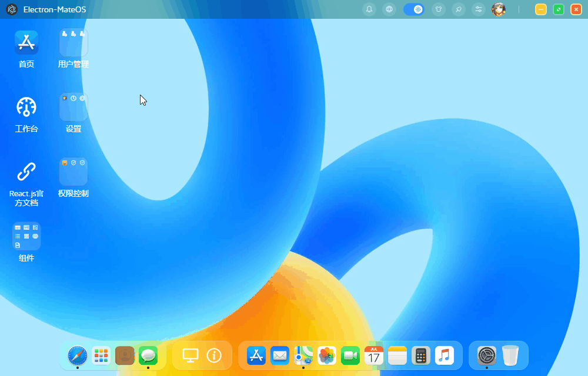The width and height of the screenshot is (588, 376).
Task: Toggle the light/dark theme switch
Action: click(x=413, y=9)
